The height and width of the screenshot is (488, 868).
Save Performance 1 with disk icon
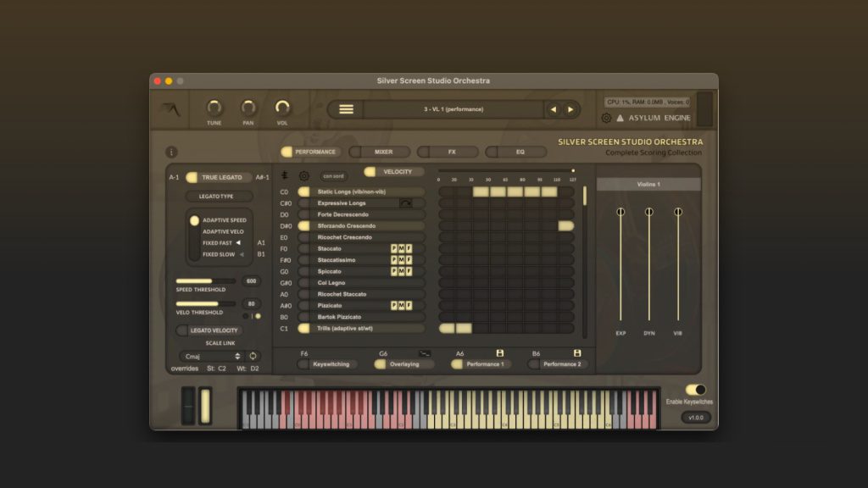click(x=500, y=353)
